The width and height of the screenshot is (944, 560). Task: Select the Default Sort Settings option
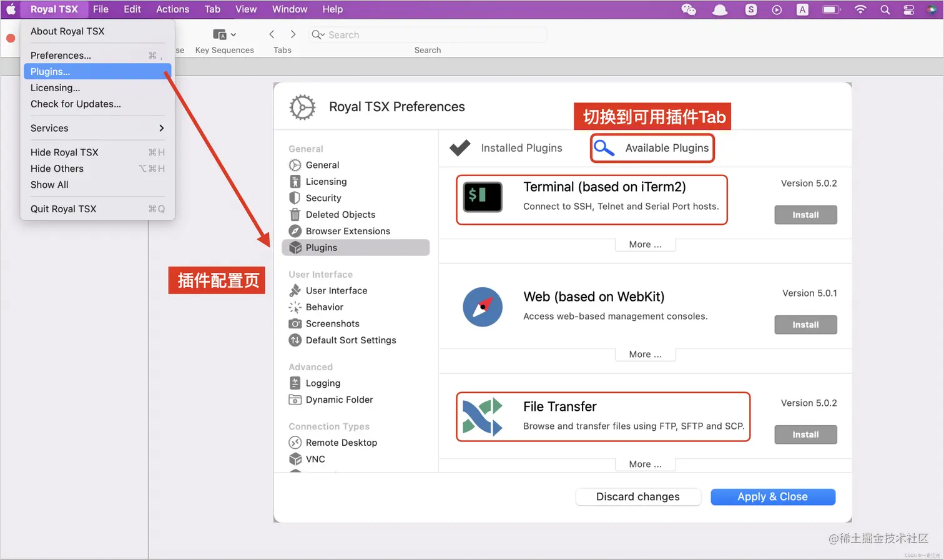tap(350, 340)
